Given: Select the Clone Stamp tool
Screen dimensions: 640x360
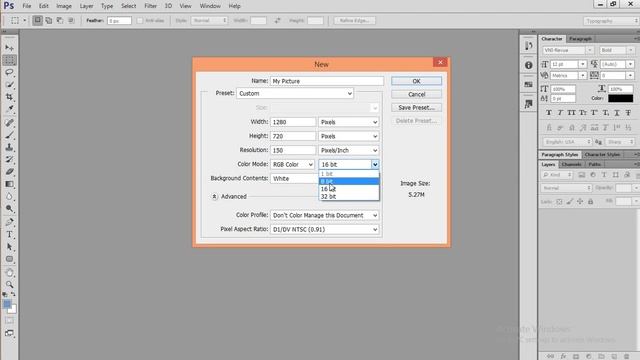Looking at the screenshot, I should [x=9, y=147].
